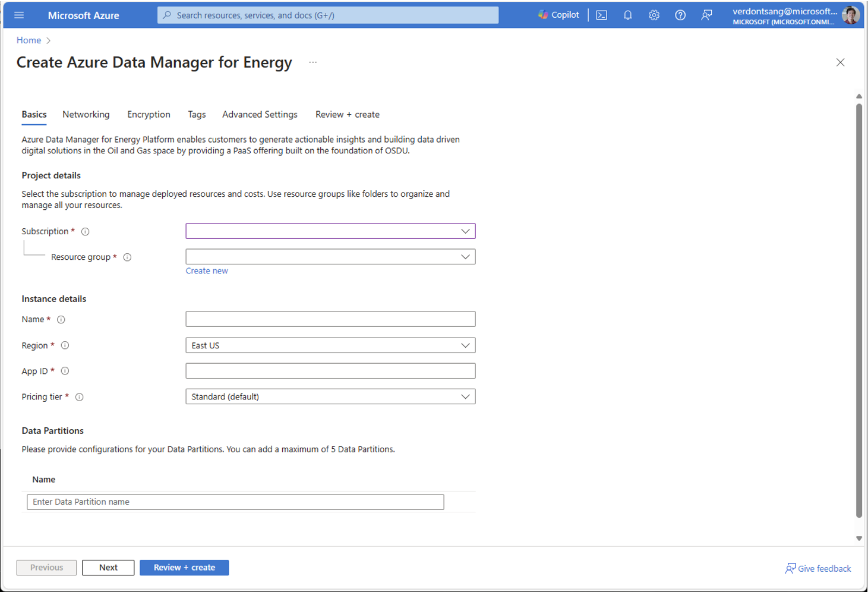Open the portal hamburger menu
Screen dimensions: 868x592
point(18,15)
